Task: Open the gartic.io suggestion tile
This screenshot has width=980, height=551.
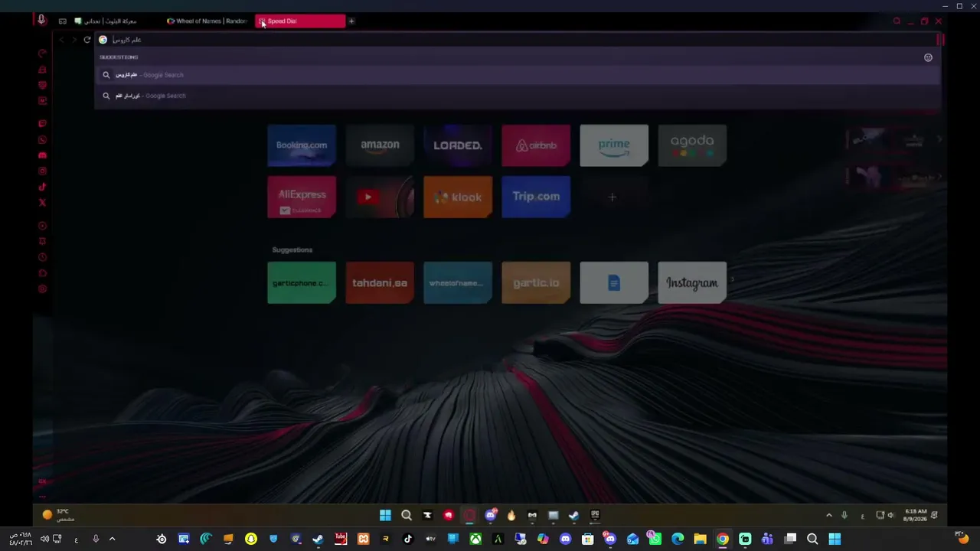Action: [x=536, y=282]
